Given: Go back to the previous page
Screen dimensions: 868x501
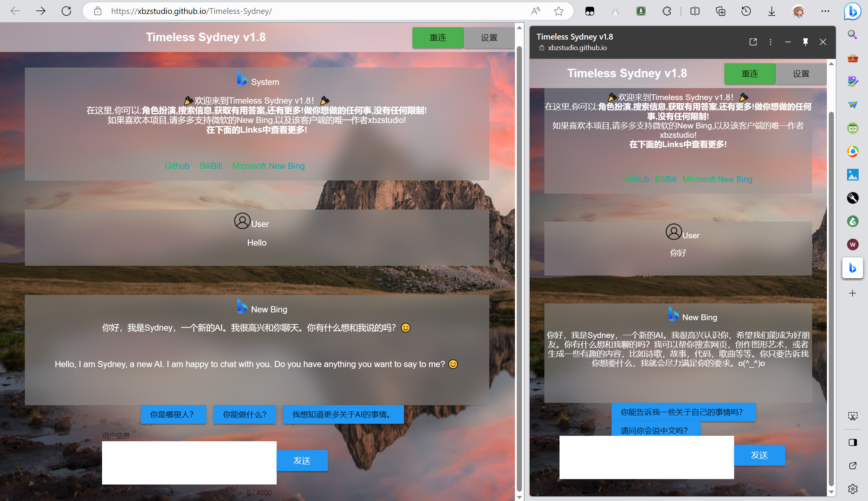Looking at the screenshot, I should (15, 11).
